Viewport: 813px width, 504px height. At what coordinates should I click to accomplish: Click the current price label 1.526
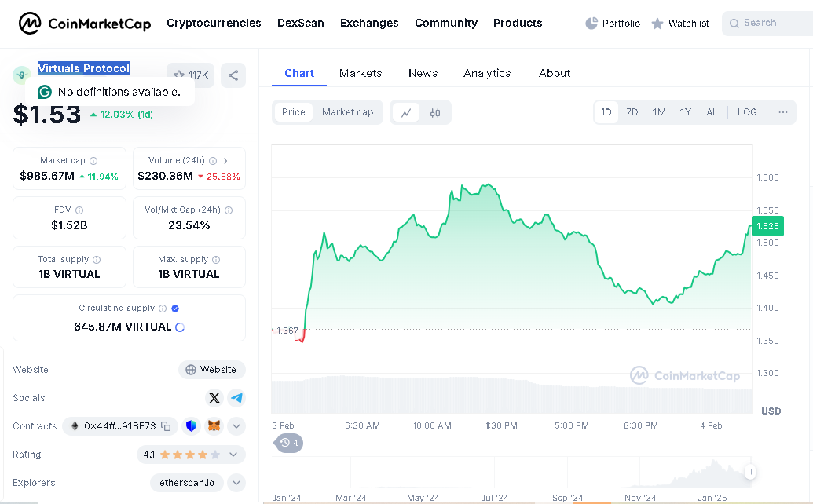[768, 226]
